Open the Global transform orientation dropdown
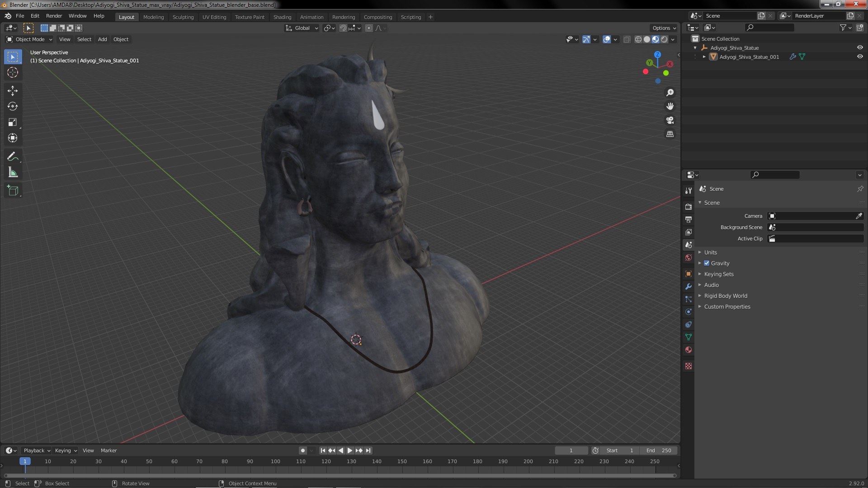 pos(302,28)
